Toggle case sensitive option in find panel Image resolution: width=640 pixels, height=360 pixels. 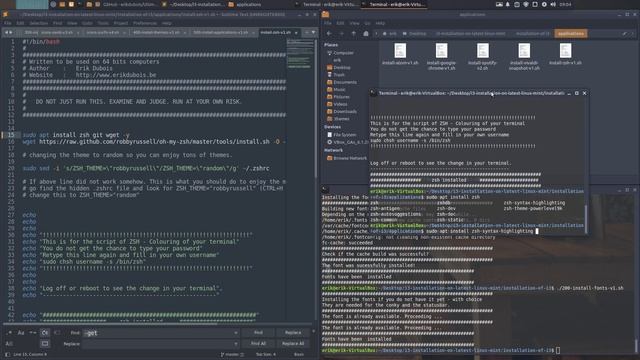(x=21, y=333)
